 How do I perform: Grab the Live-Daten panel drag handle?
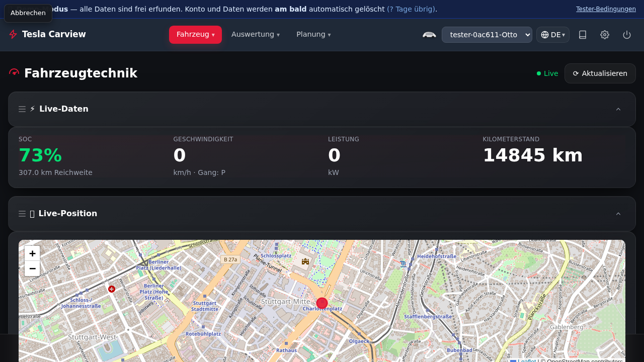[x=22, y=109]
